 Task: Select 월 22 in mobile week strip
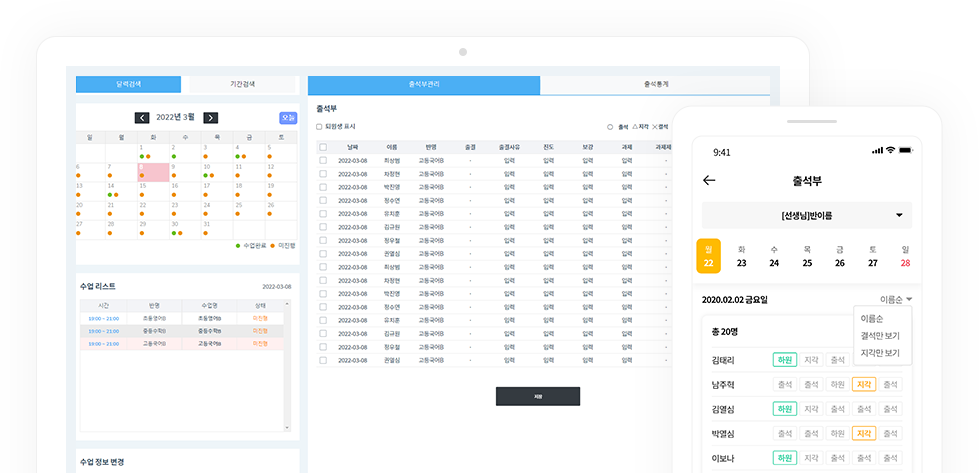pos(709,256)
